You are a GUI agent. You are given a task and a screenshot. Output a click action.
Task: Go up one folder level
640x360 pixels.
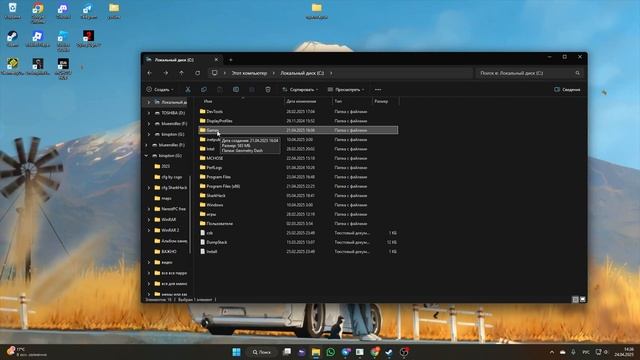point(182,73)
